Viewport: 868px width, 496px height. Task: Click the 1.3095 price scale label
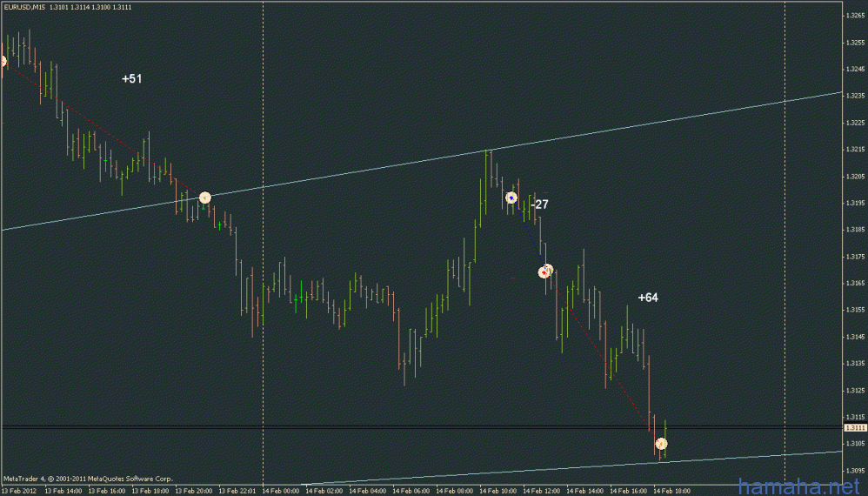(855, 470)
